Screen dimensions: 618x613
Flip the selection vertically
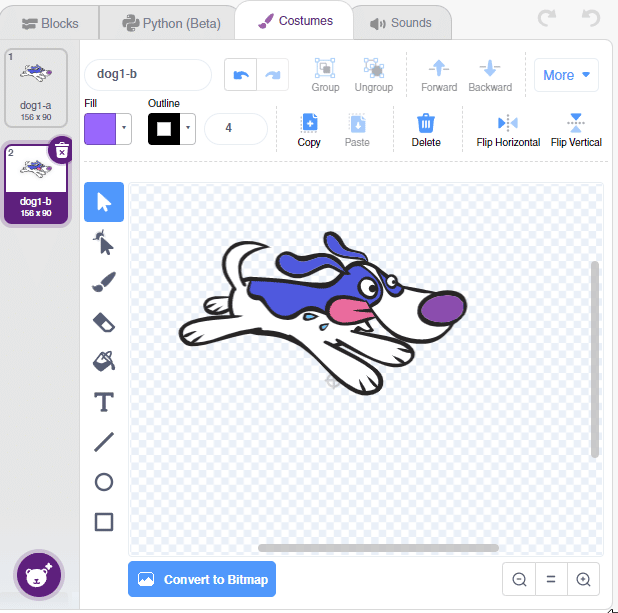tap(576, 130)
